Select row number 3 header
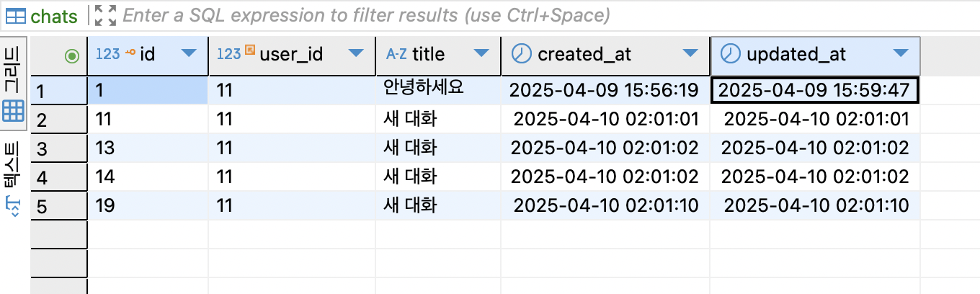This screenshot has width=980, height=294. [58, 148]
